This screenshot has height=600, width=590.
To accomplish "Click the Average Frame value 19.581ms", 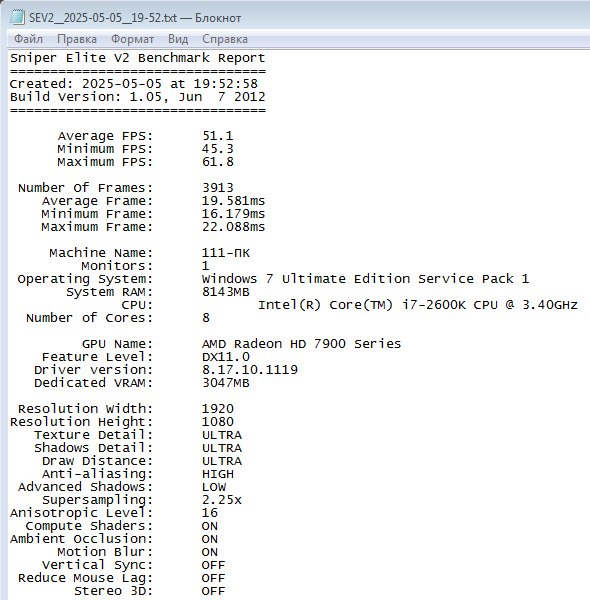I will click(233, 201).
